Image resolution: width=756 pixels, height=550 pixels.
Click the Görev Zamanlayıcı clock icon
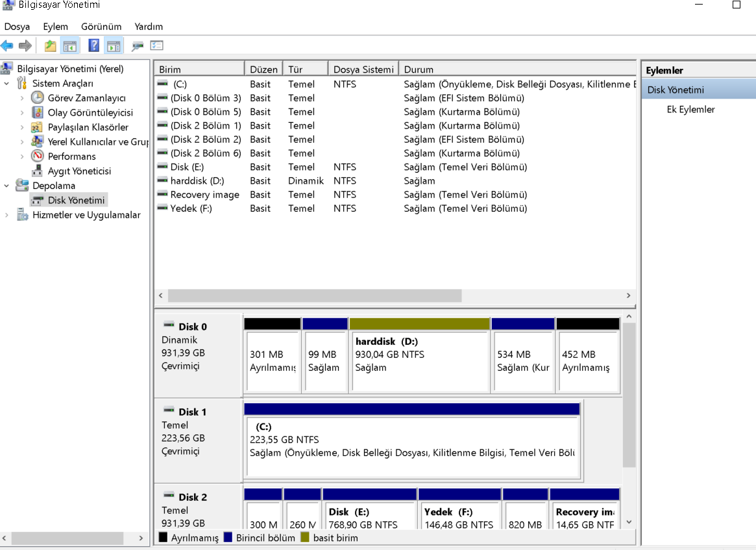[x=38, y=97]
